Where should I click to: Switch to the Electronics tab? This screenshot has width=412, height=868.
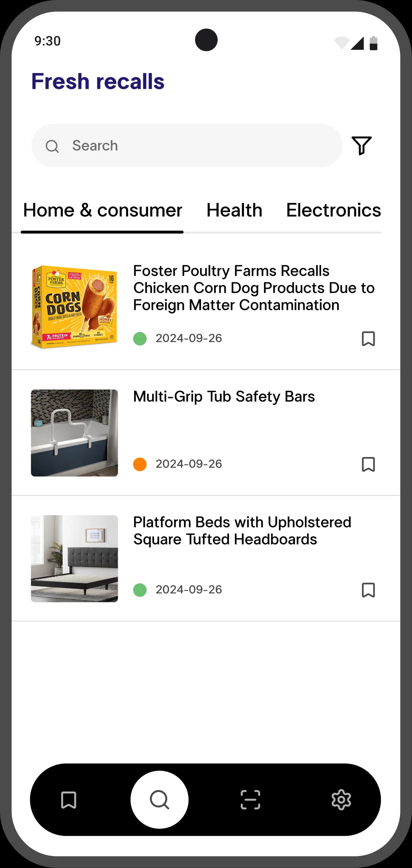pyautogui.click(x=333, y=210)
